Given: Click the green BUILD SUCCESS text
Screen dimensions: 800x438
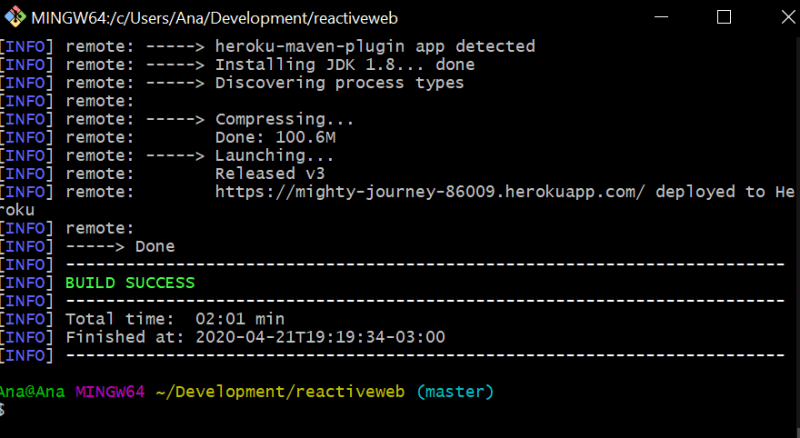Looking at the screenshot, I should tap(130, 283).
